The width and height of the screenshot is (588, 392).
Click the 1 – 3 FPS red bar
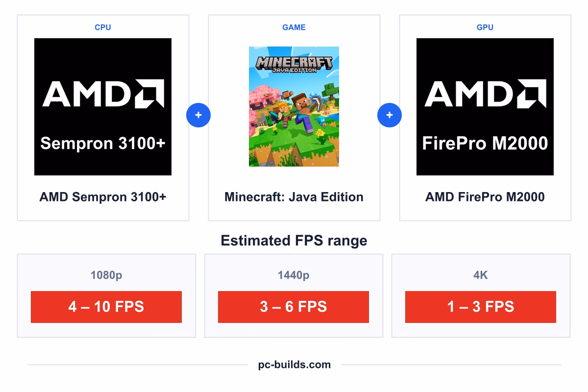tap(481, 307)
